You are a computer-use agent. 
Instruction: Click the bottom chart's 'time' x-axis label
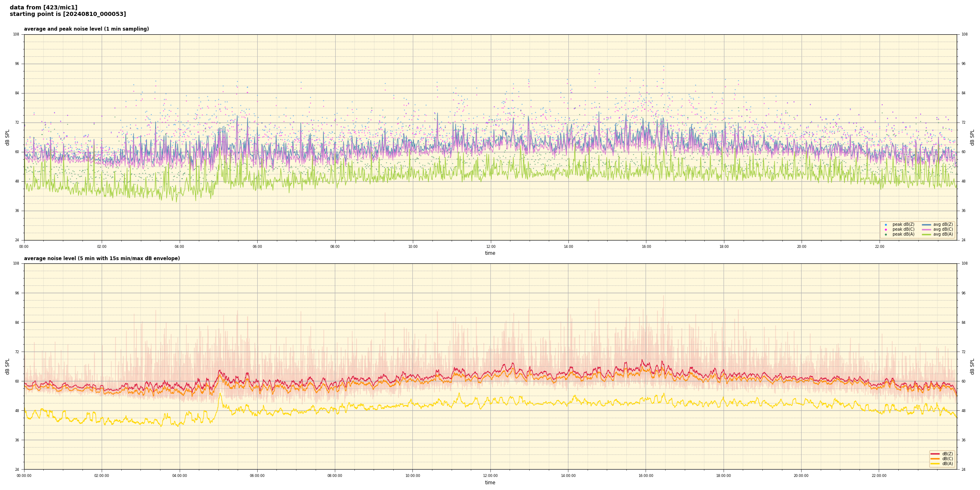pos(490,483)
